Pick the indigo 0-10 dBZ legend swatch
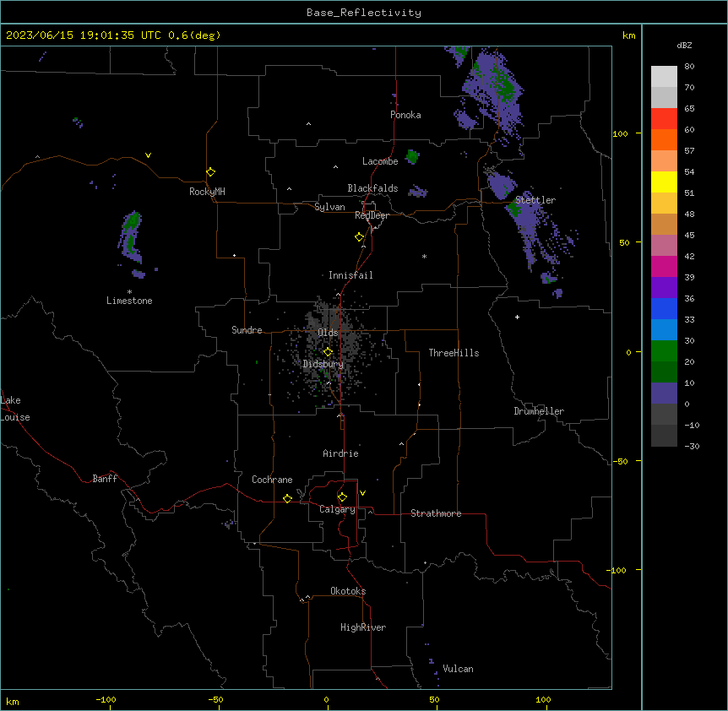The image size is (728, 711). (x=664, y=393)
